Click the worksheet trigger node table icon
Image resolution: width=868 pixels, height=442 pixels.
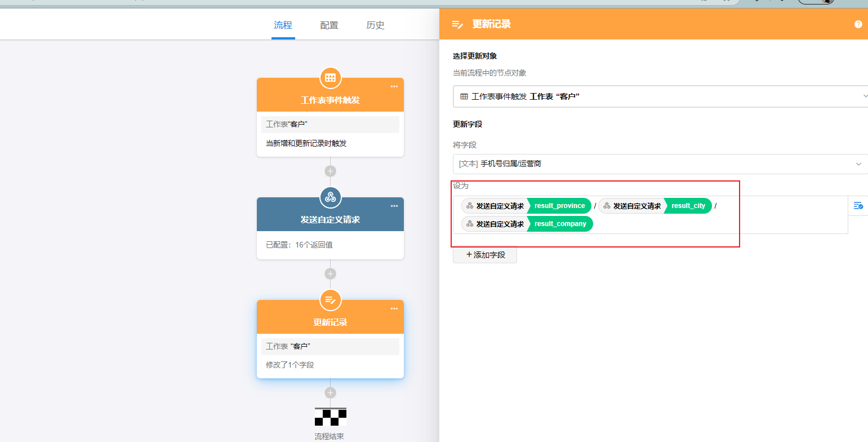(x=330, y=78)
